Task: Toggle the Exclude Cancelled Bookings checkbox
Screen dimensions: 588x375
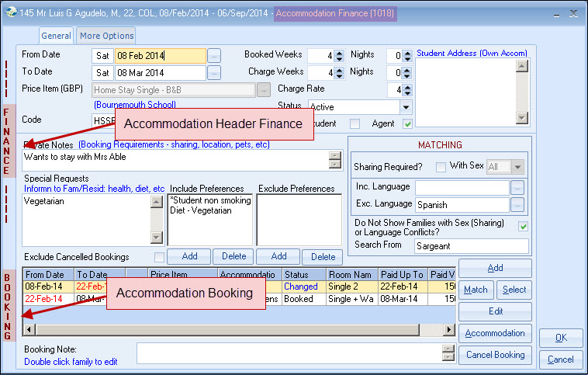Action: [x=159, y=257]
